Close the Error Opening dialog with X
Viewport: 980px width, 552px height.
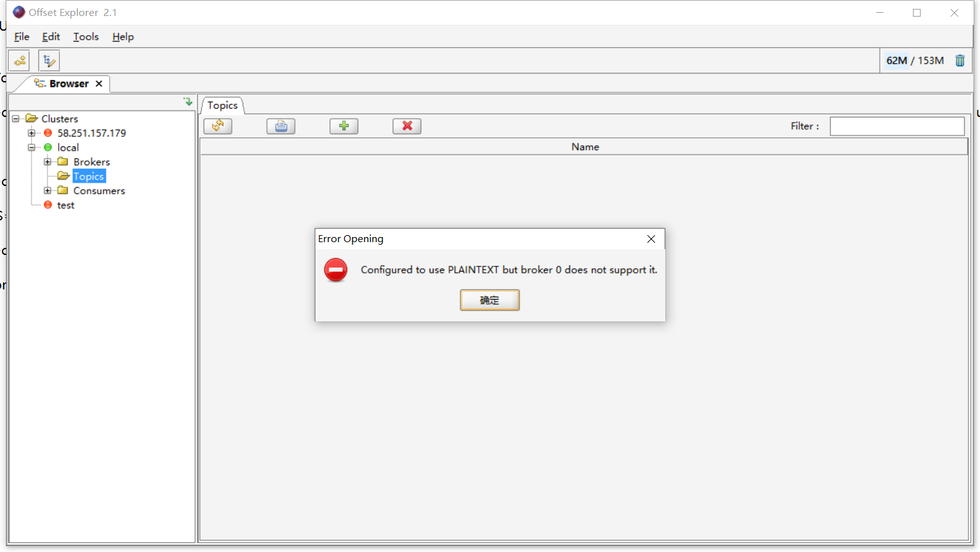pyautogui.click(x=651, y=239)
